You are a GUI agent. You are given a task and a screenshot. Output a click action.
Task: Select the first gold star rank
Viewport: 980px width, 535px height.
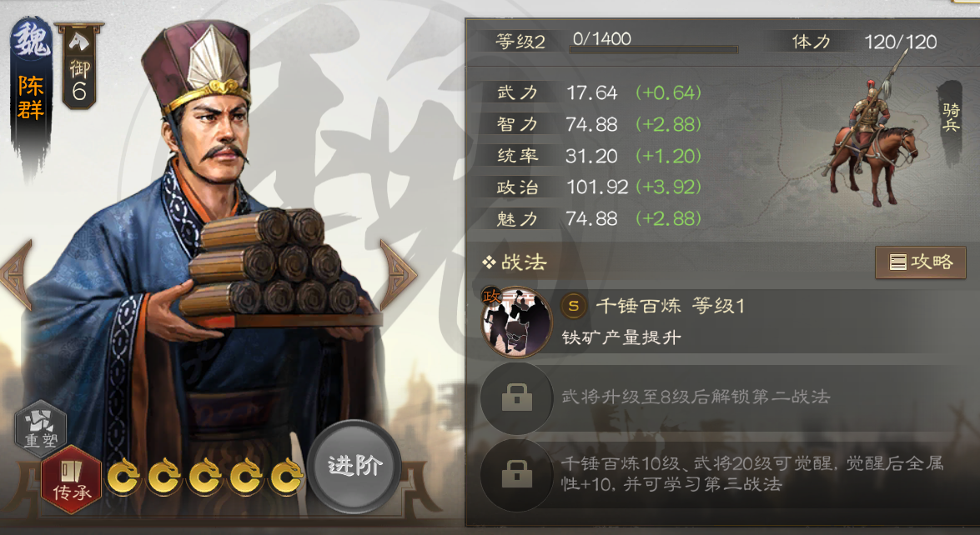pyautogui.click(x=123, y=477)
